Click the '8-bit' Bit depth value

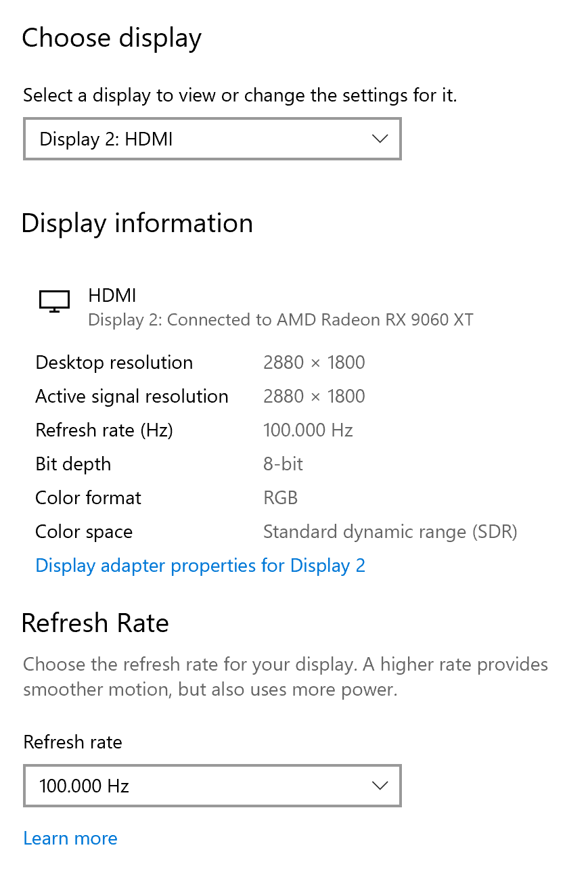[x=282, y=464]
